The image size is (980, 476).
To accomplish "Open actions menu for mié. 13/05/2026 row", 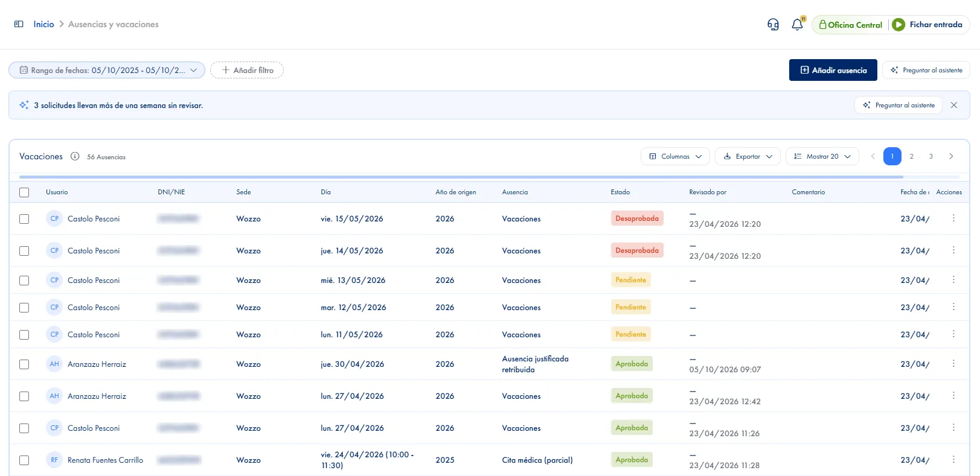I will pos(953,280).
